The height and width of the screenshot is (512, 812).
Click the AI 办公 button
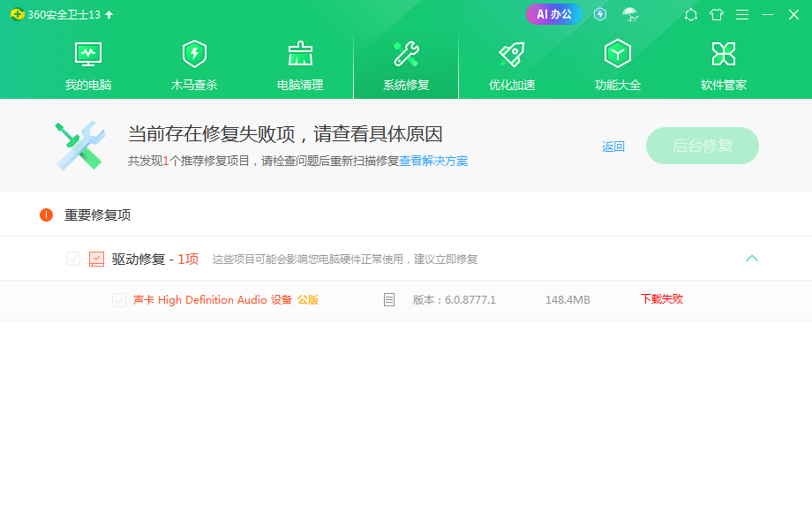coord(553,14)
